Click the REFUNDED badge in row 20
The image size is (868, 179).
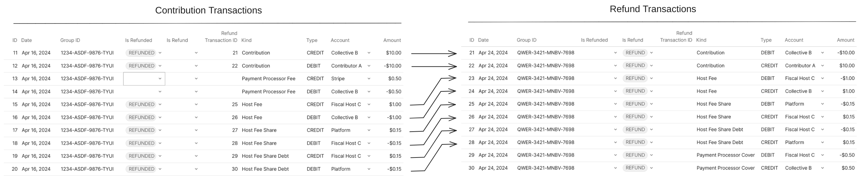click(x=141, y=169)
